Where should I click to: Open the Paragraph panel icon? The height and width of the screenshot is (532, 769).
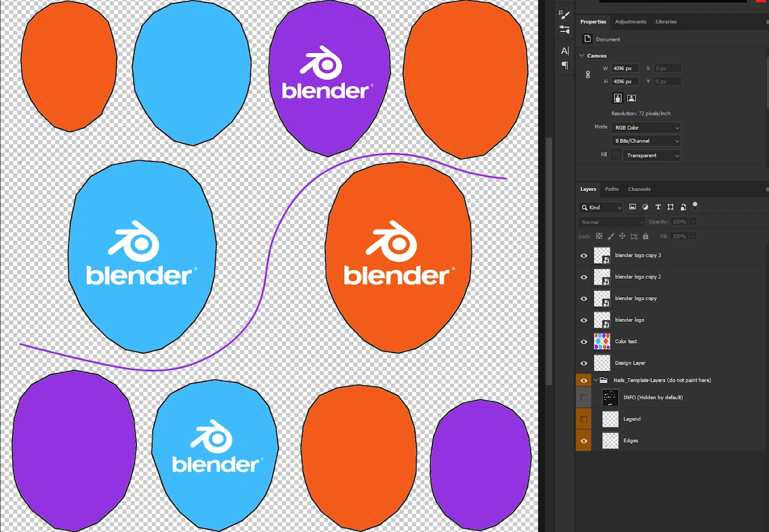(x=565, y=65)
